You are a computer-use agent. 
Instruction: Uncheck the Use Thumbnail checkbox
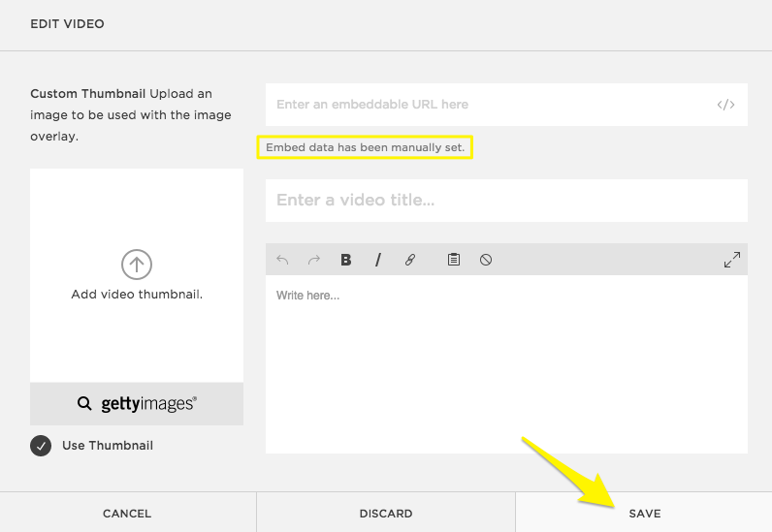coord(41,446)
